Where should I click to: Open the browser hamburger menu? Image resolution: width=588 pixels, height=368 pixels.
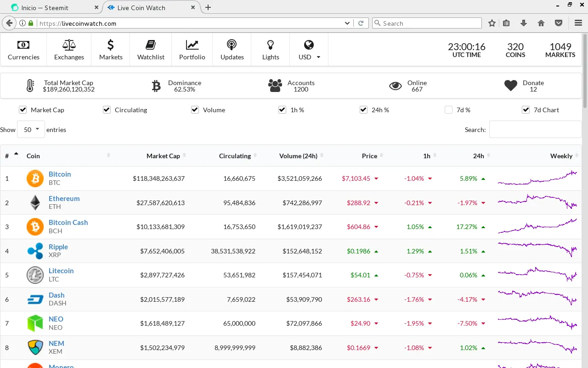(x=578, y=23)
